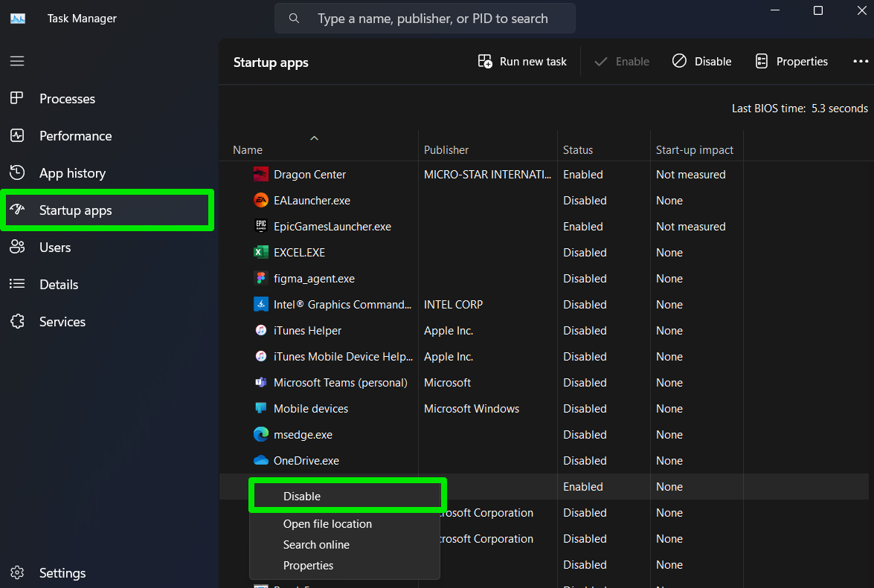Go to App history section

click(72, 173)
